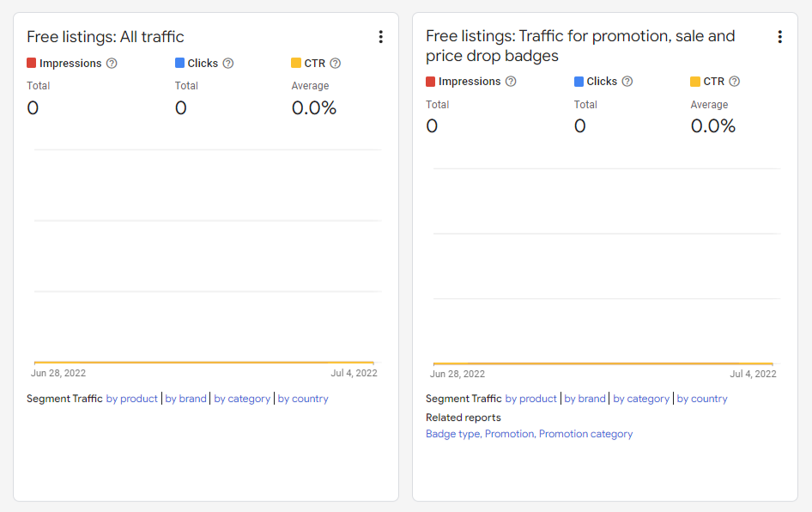
Task: Click CTR help icon in promotion badges card
Action: pyautogui.click(x=735, y=82)
